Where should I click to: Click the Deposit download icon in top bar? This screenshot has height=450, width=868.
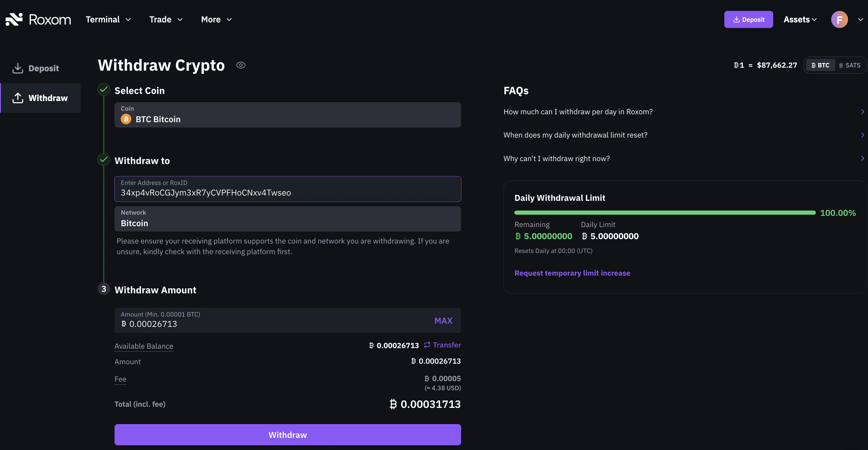click(x=736, y=19)
